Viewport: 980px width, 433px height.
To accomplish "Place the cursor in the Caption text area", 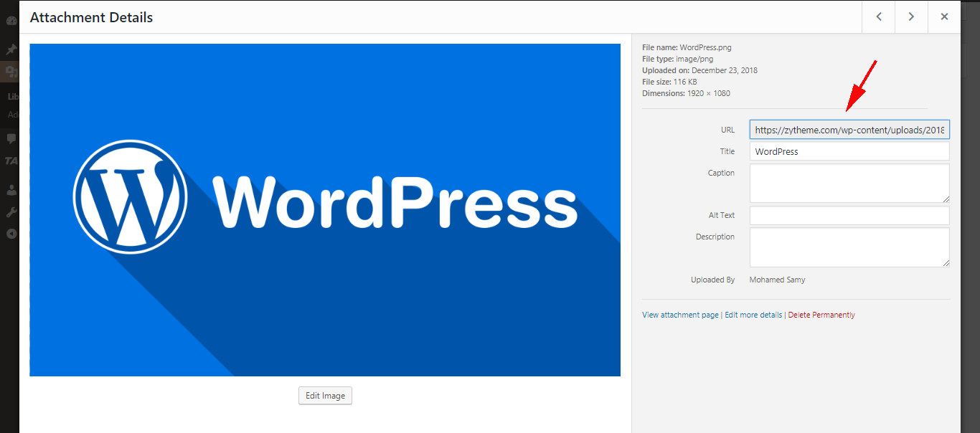I will click(x=849, y=184).
